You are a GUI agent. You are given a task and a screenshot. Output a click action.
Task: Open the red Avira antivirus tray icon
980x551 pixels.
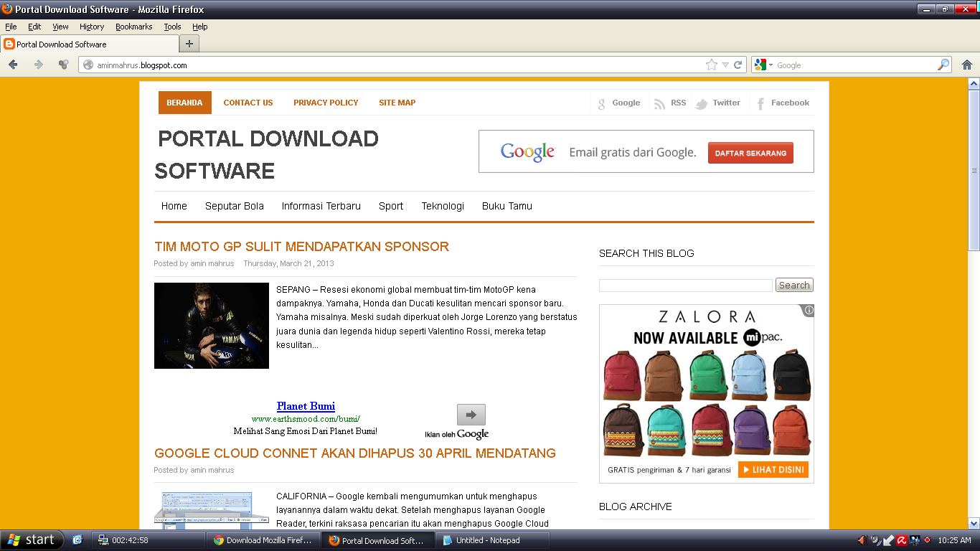[x=901, y=540]
